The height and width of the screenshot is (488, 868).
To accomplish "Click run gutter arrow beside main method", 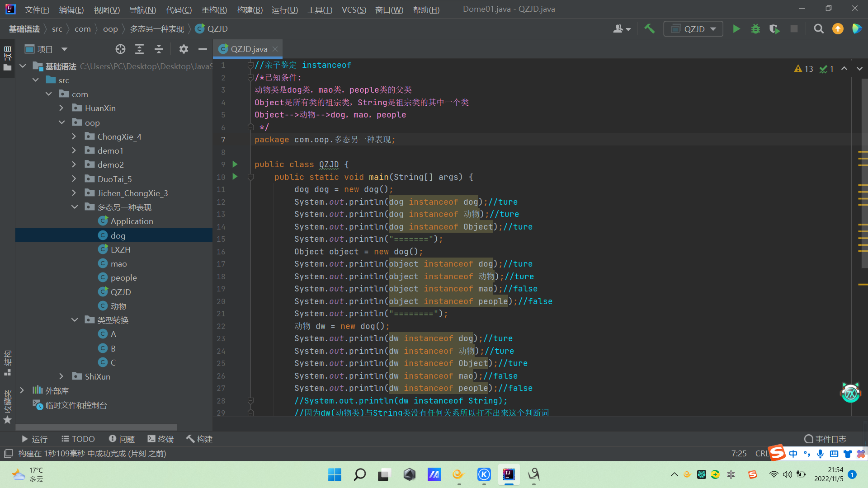I will point(235,177).
